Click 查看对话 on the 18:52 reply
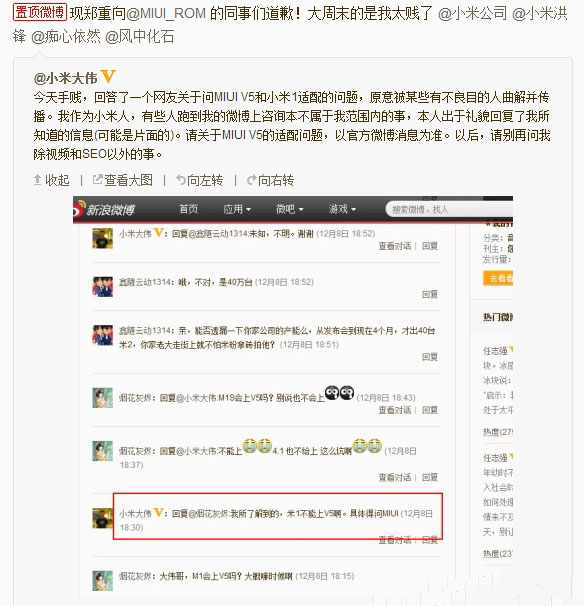Viewport: 584px width, 606px height. coord(395,246)
